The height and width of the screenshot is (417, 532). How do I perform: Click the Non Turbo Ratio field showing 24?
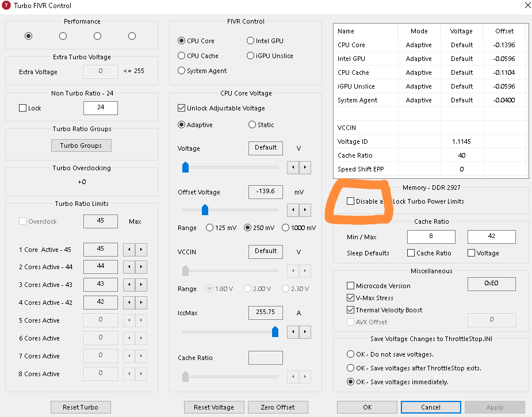pos(101,108)
